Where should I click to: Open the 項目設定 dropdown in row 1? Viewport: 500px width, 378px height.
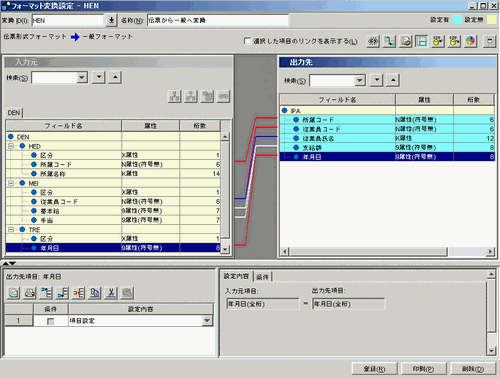point(207,321)
